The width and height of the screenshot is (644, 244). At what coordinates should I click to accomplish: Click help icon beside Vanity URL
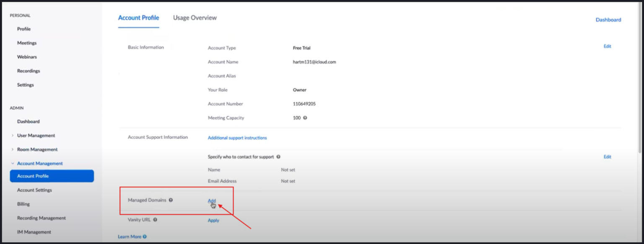pos(155,220)
